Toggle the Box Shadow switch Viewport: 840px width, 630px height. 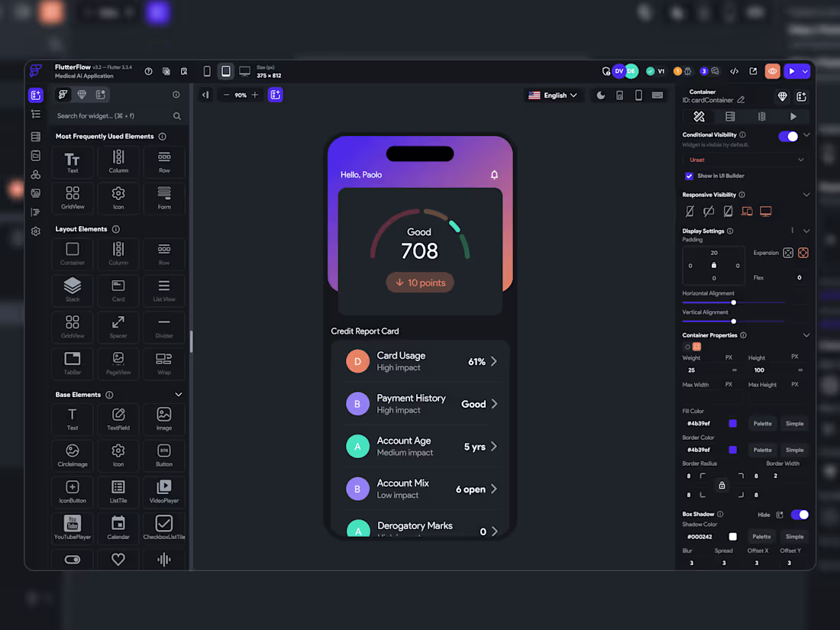coord(800,515)
